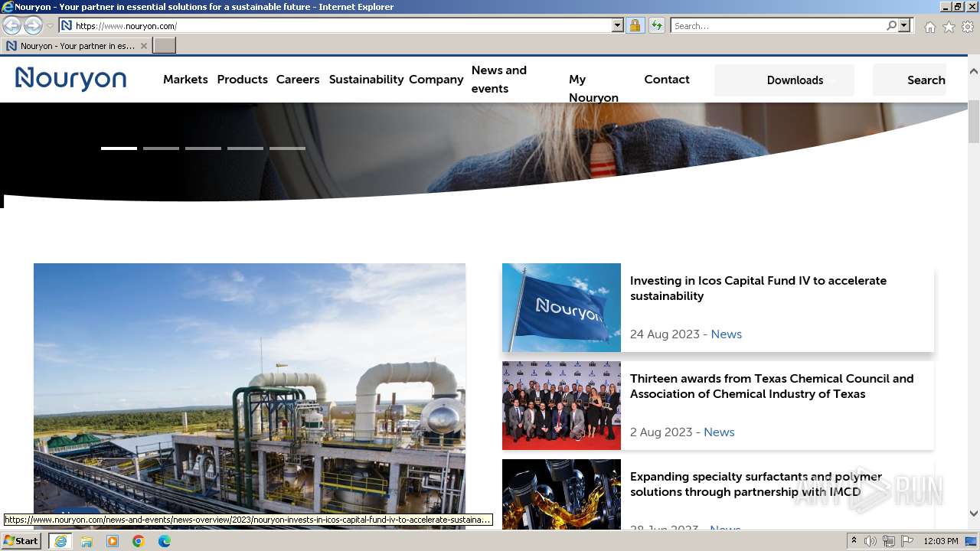Click the scrollbar down arrow

(973, 514)
